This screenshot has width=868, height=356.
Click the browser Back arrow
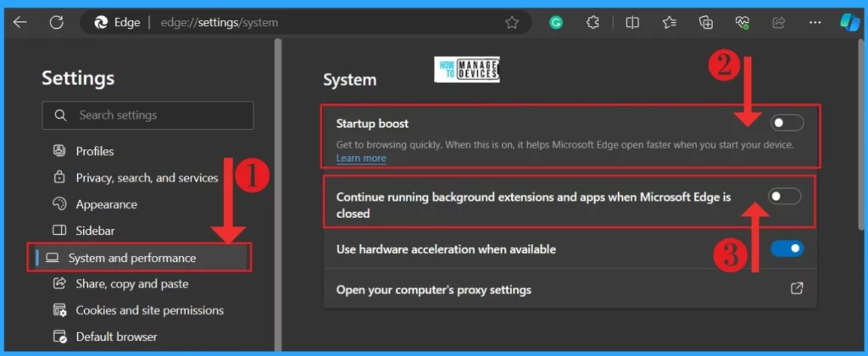19,23
